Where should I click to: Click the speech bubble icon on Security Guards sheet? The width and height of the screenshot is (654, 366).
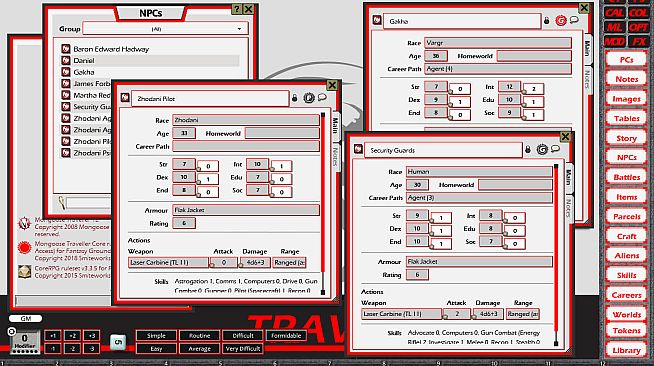[555, 148]
